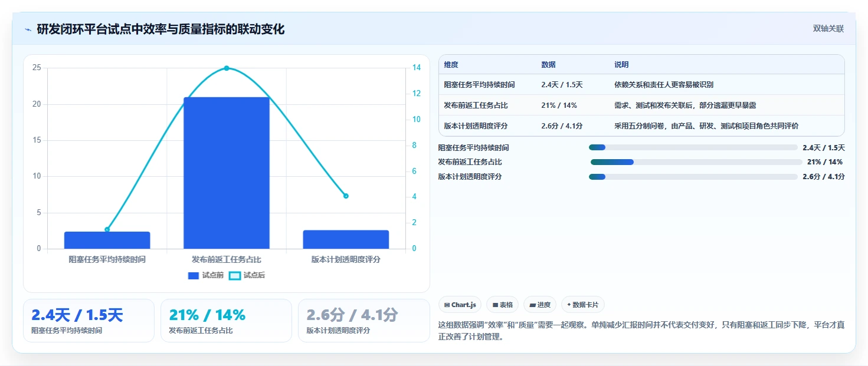
Task: Click table cell 2.6分 / 4.1分
Action: coord(562,126)
